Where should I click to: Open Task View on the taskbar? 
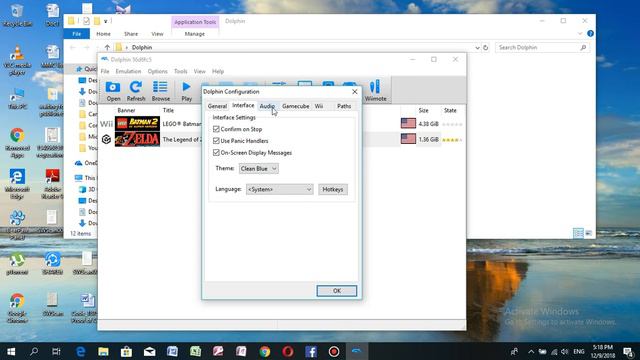click(x=56, y=351)
